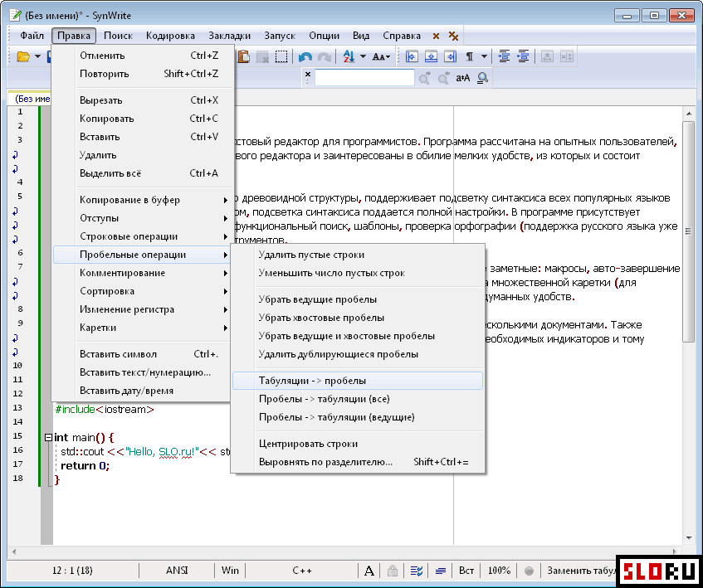703x588 pixels.
Task: Expand the Строковые операции submenu
Action: (x=143, y=236)
